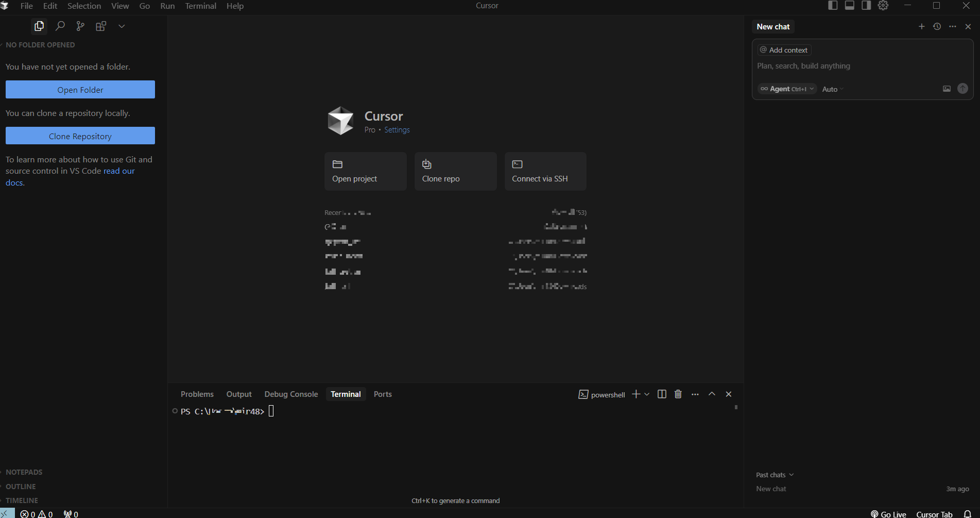980x518 pixels.
Task: Switch to the Output panel tab
Action: point(239,394)
